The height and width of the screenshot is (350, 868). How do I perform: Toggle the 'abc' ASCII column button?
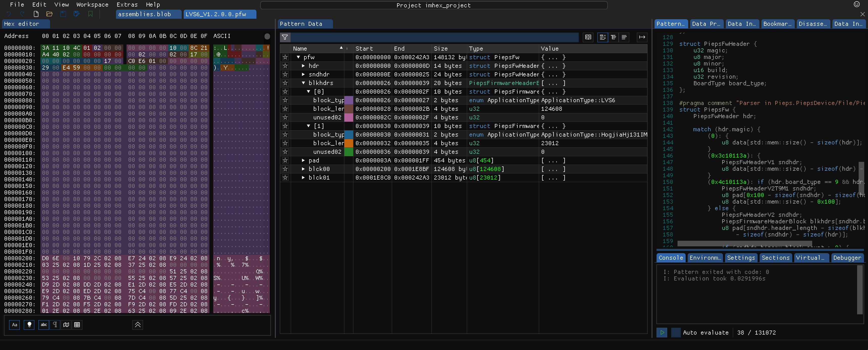tap(44, 325)
